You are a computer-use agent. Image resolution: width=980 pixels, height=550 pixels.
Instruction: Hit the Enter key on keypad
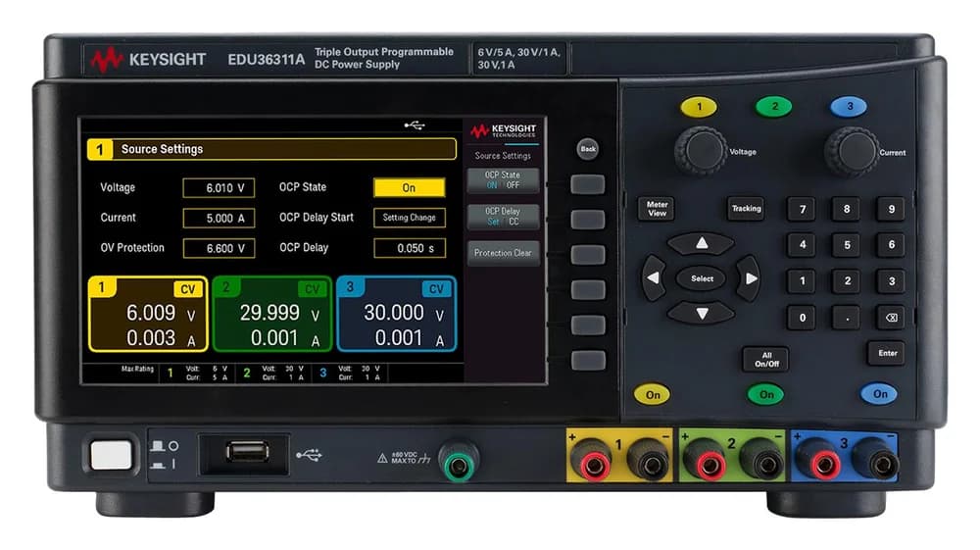887,353
